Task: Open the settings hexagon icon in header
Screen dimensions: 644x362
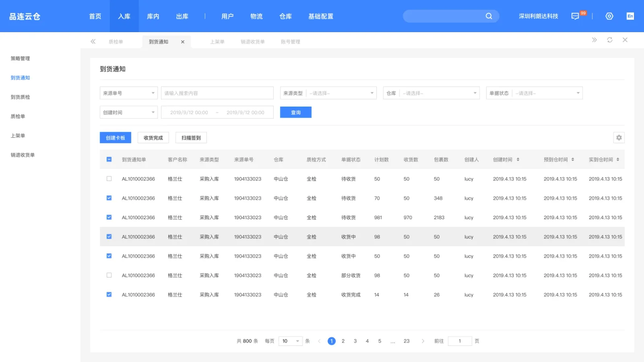Action: 609,16
